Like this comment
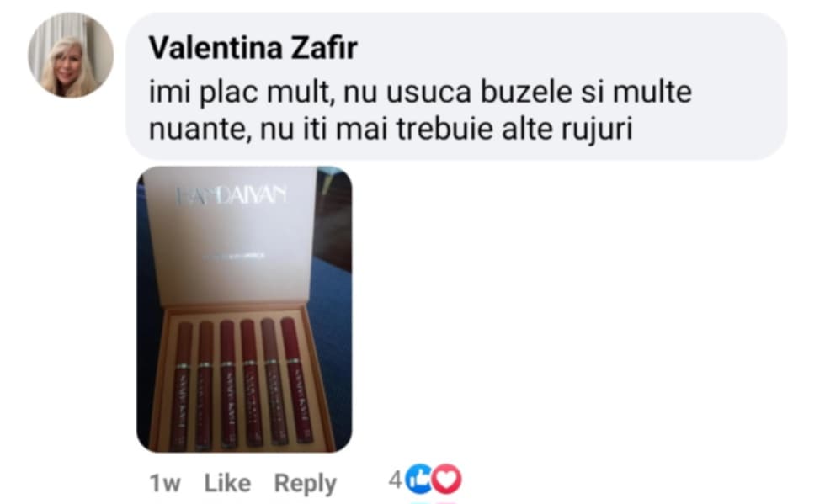Viewport: 825px width, 504px height. [x=227, y=482]
